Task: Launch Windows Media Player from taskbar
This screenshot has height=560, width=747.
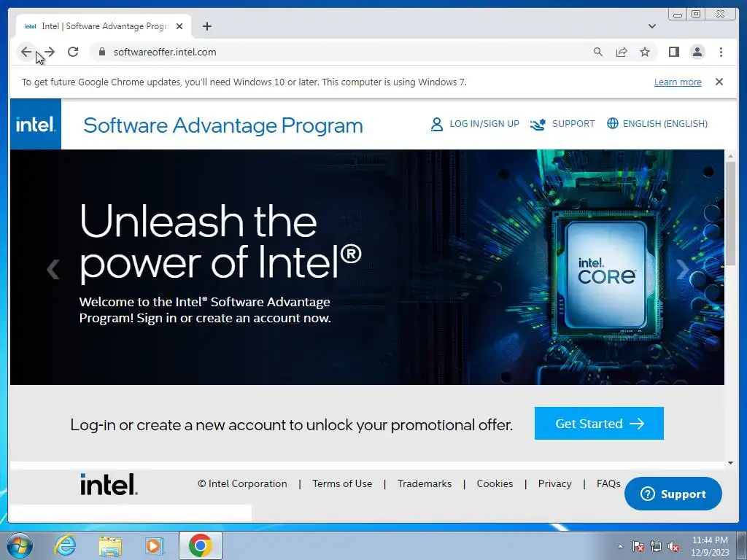Action: (154, 545)
